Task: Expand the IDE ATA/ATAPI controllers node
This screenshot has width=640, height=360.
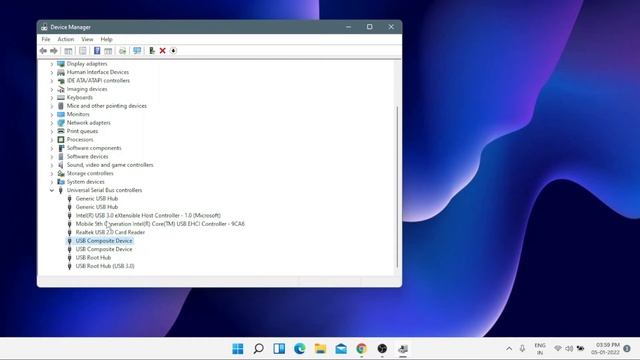Action: [x=52, y=81]
